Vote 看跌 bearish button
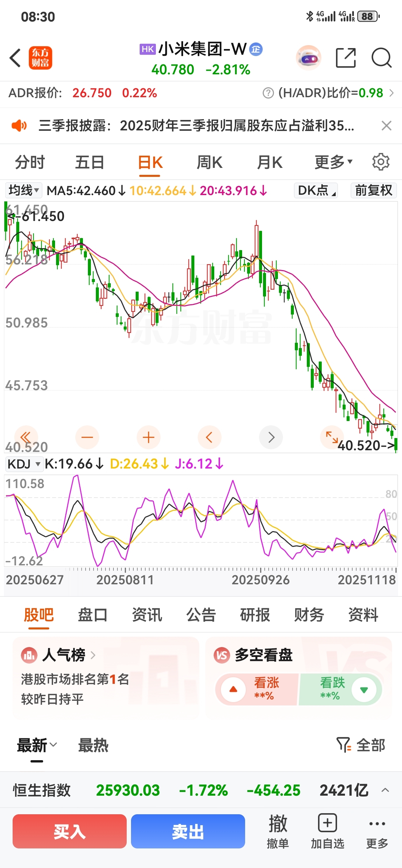 point(340,689)
